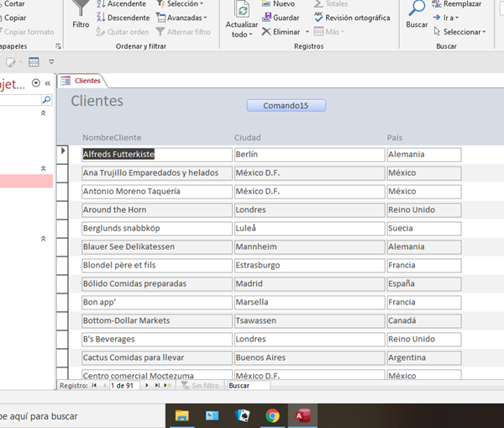The height and width of the screenshot is (428, 504).
Task: Click the Filtro funnel icon
Action: pyautogui.click(x=81, y=8)
